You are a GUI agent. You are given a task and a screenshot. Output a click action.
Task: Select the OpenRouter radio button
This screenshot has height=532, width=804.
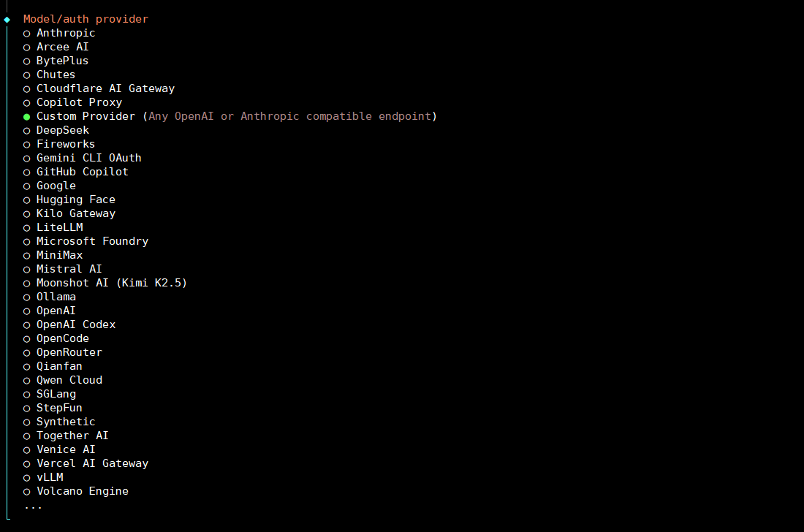pyautogui.click(x=27, y=353)
